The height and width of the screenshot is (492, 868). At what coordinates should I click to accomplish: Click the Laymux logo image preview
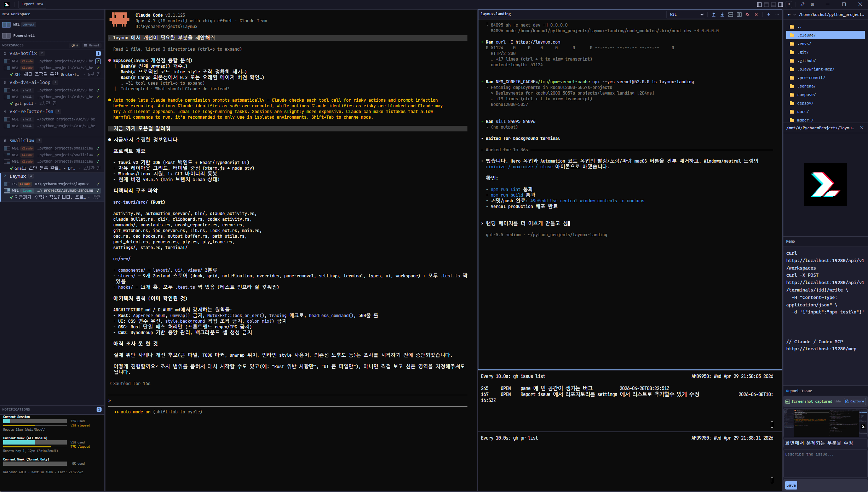click(825, 184)
